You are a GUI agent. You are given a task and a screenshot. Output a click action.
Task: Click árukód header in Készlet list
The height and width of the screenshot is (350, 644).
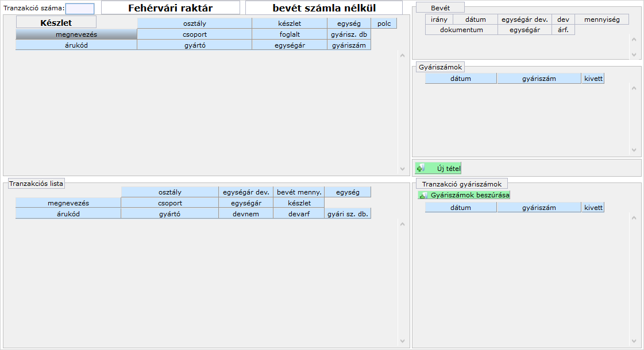(76, 45)
